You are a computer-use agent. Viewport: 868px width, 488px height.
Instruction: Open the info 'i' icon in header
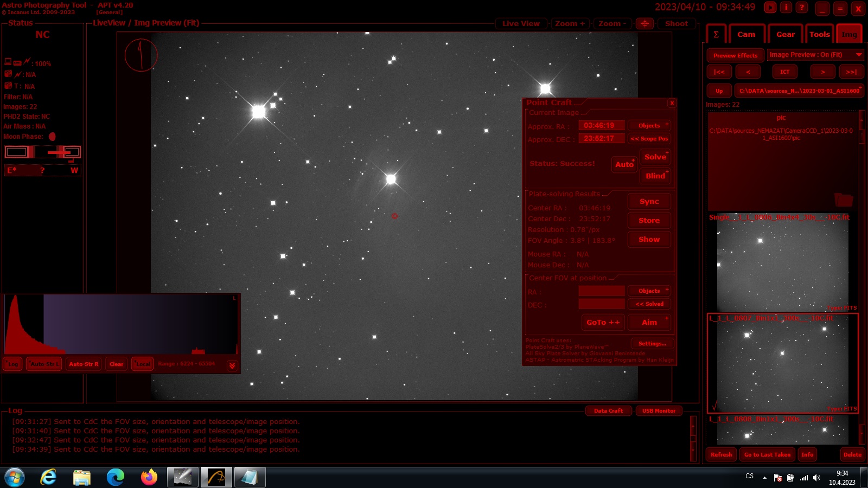point(786,8)
